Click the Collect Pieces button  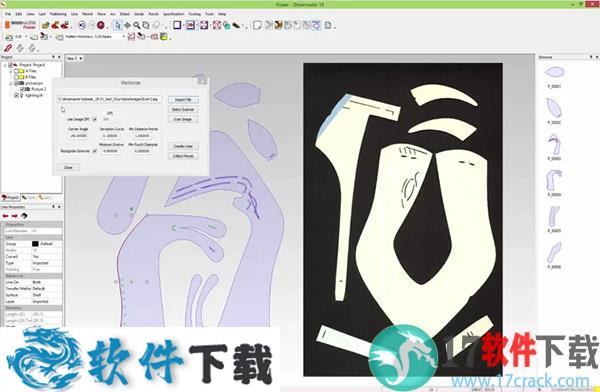183,156
